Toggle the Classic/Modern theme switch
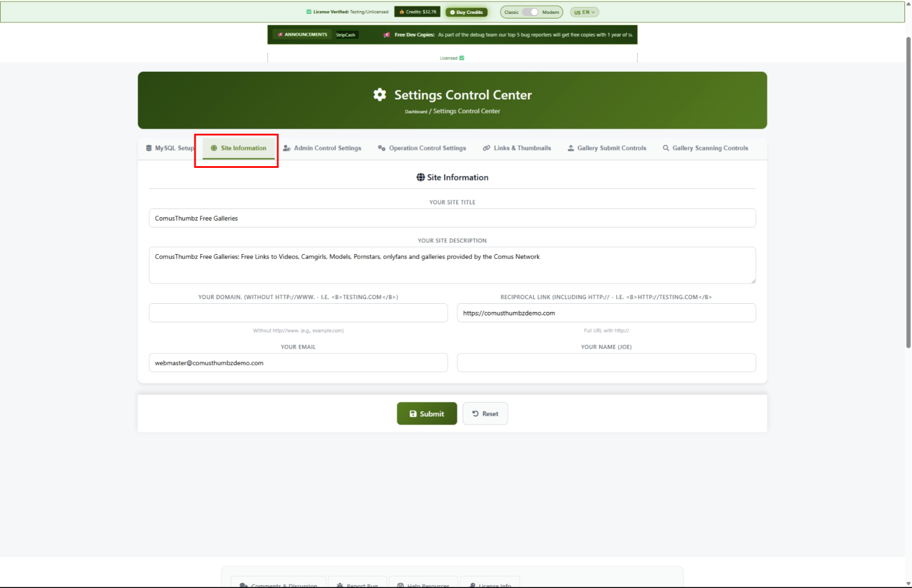 click(x=531, y=12)
